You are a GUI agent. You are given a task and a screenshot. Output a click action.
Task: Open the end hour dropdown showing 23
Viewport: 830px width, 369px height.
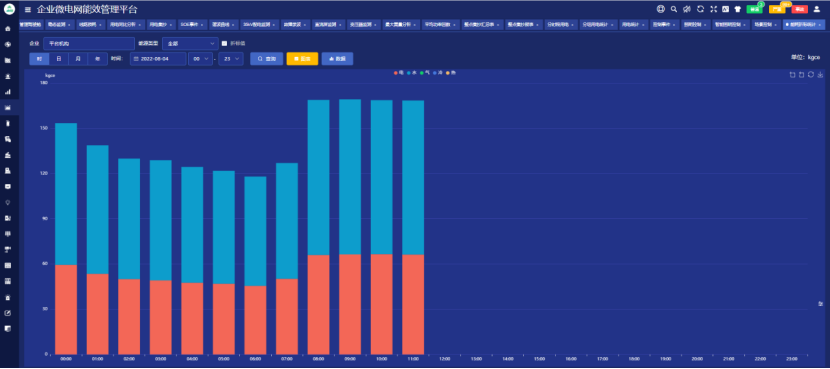pos(231,59)
